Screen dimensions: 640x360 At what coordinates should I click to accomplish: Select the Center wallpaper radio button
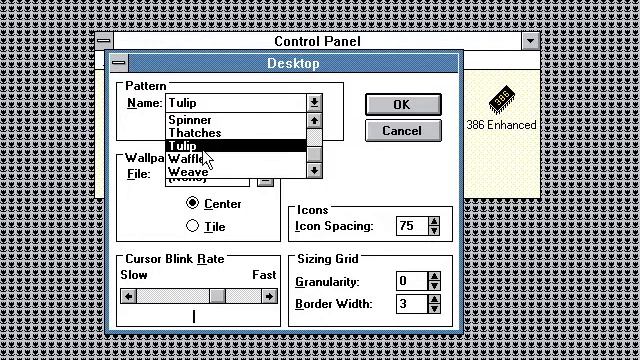(x=192, y=203)
